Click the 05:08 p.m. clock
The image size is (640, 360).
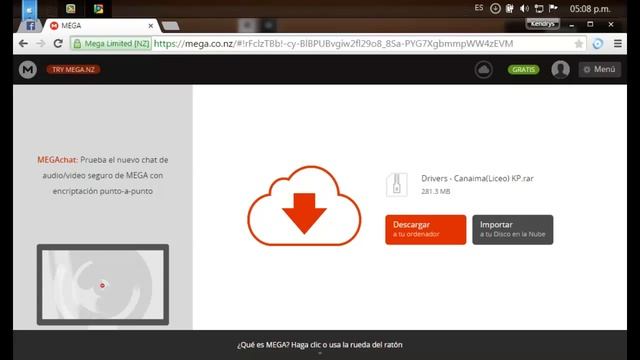click(x=590, y=9)
